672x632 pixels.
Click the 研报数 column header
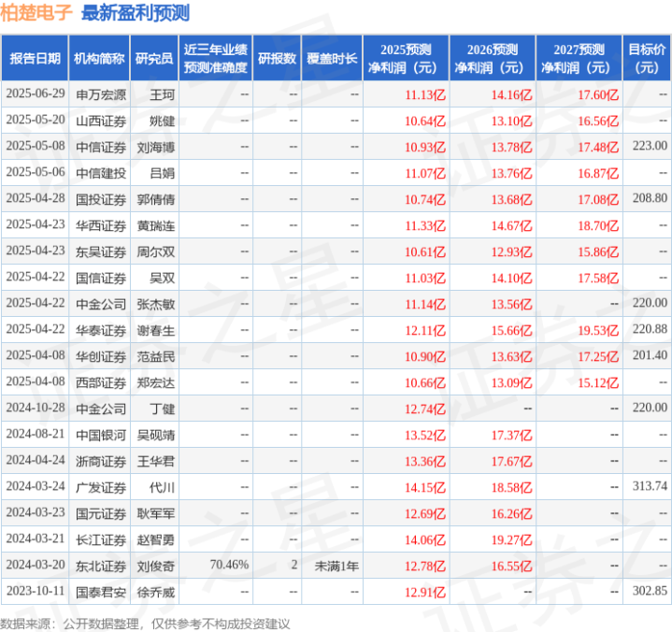(x=277, y=58)
